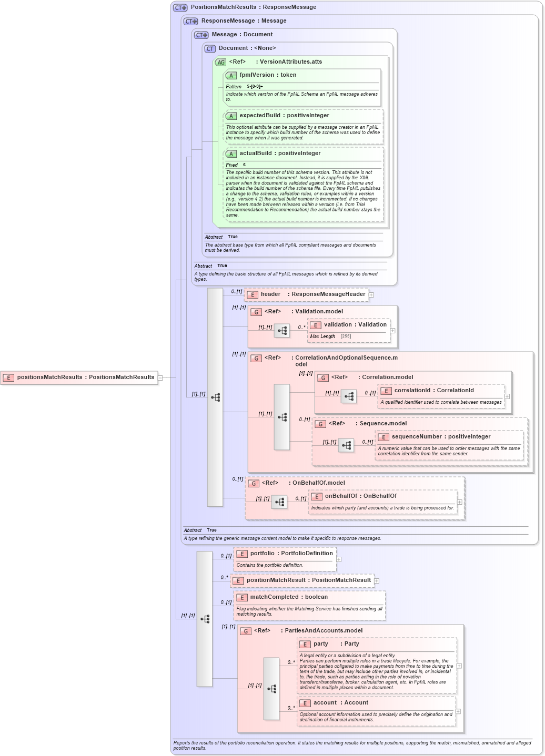Click the CT icon beside Document : <None>

[x=210, y=48]
